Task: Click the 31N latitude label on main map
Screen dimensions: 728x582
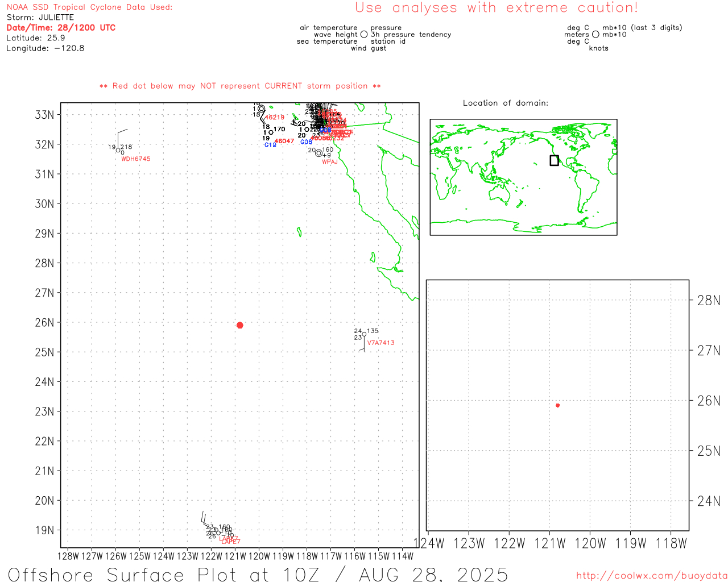Action: [45, 174]
